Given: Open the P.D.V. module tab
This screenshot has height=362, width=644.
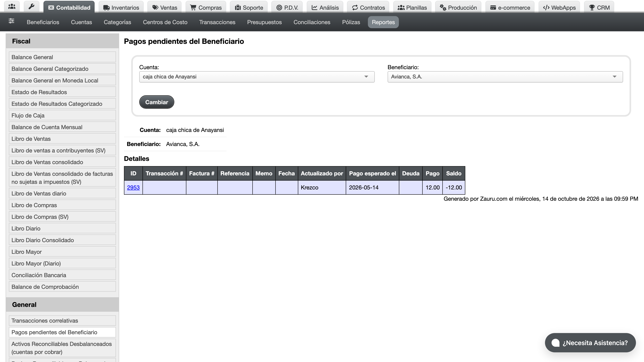Looking at the screenshot, I should [287, 7].
